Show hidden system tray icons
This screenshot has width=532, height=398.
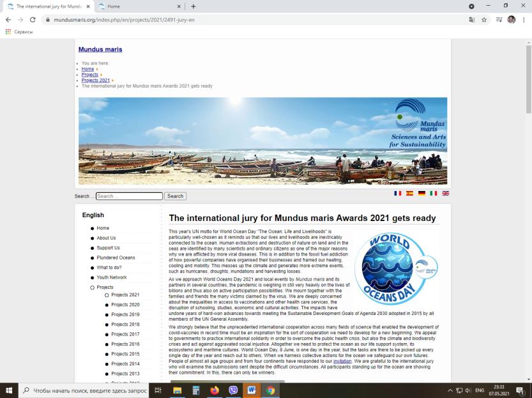point(450,390)
